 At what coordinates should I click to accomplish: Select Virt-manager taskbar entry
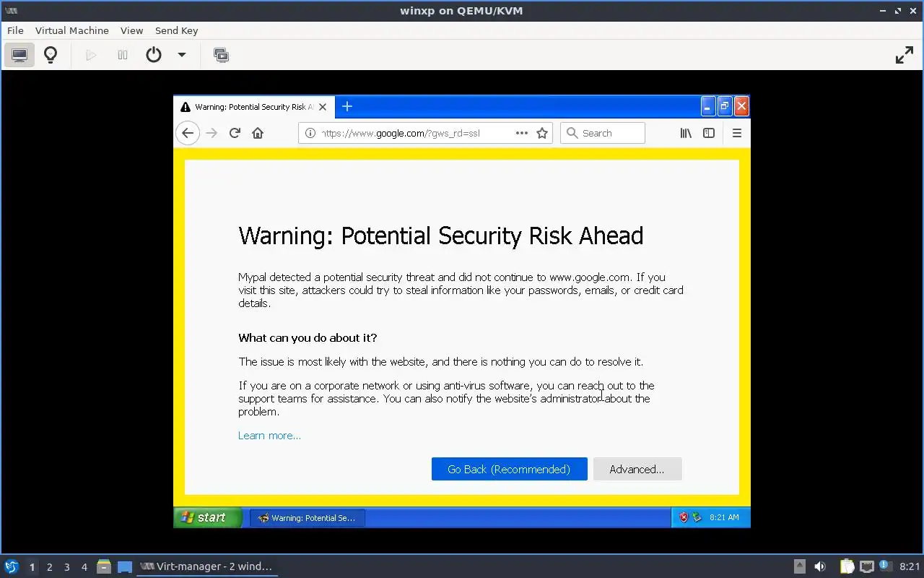(207, 566)
